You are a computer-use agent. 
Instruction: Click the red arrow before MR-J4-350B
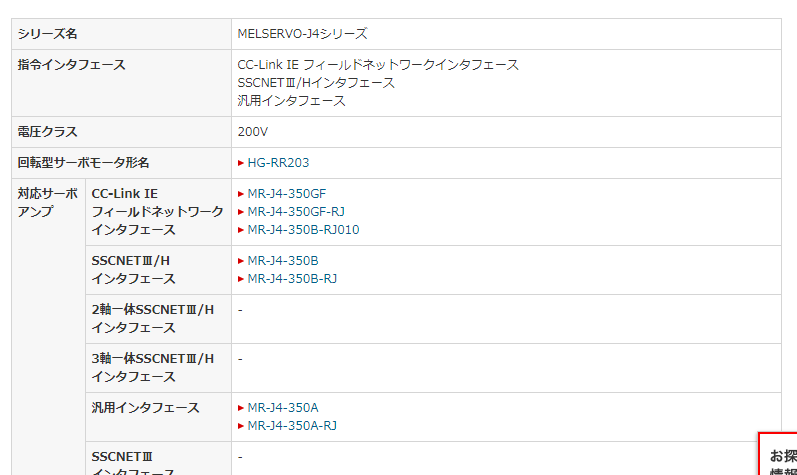(x=241, y=261)
